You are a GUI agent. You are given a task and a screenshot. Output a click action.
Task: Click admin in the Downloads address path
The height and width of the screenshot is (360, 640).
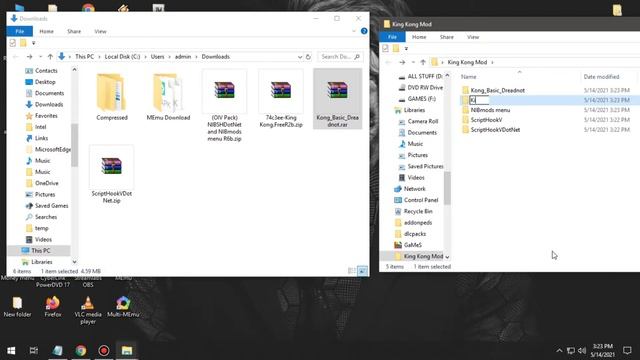coord(183,57)
